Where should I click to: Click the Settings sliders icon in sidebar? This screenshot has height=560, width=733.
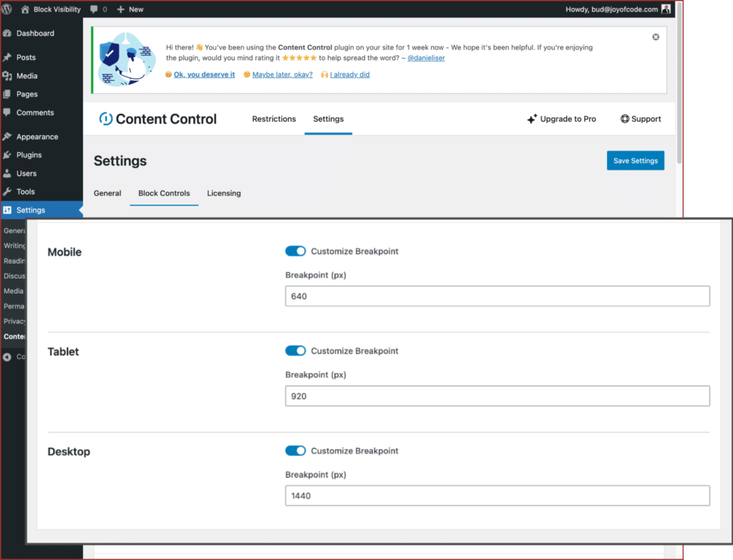pos(7,210)
